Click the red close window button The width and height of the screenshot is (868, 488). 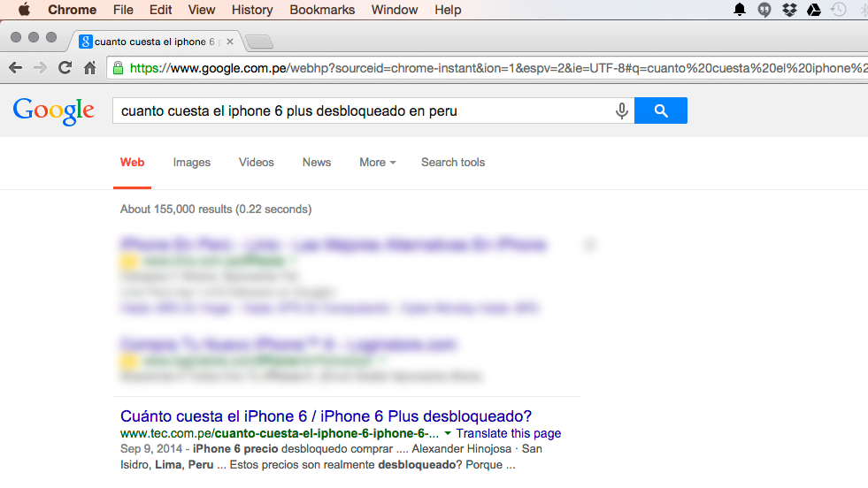tap(16, 37)
